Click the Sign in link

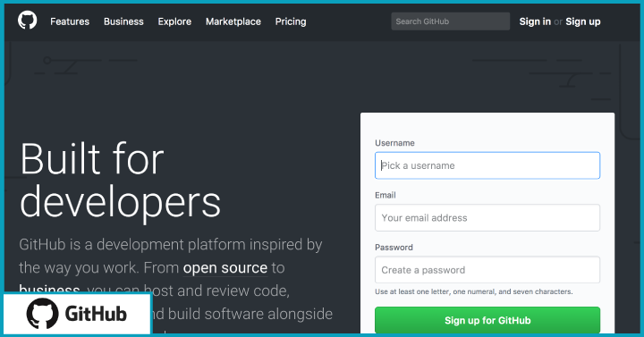pyautogui.click(x=535, y=21)
